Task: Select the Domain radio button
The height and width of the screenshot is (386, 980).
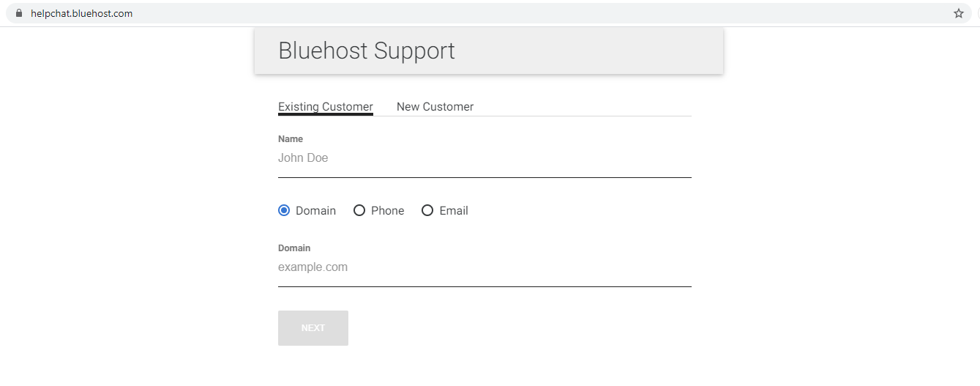Action: [x=284, y=211]
